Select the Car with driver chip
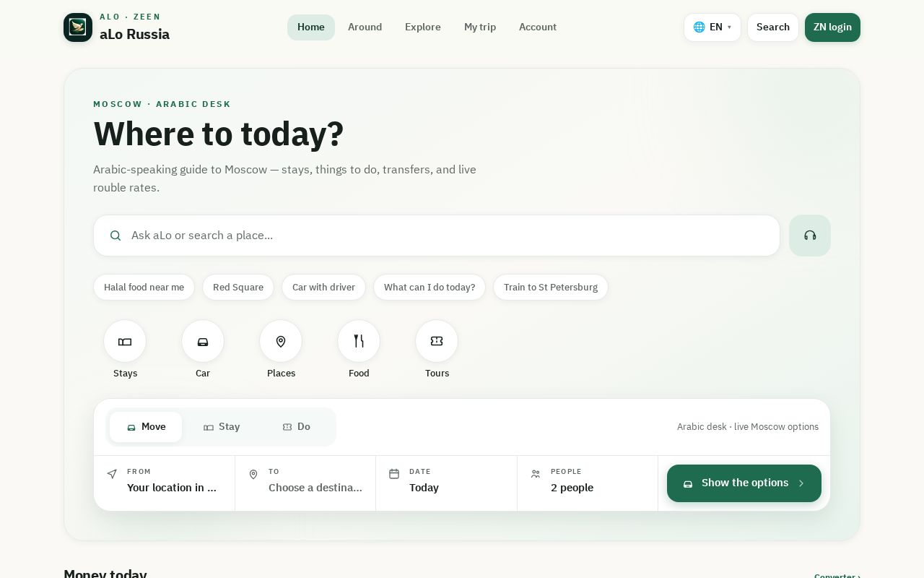The width and height of the screenshot is (924, 578). click(323, 288)
